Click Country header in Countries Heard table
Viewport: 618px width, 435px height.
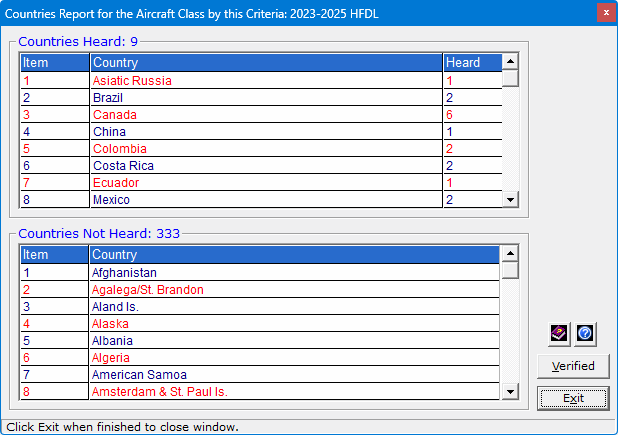[x=265, y=62]
